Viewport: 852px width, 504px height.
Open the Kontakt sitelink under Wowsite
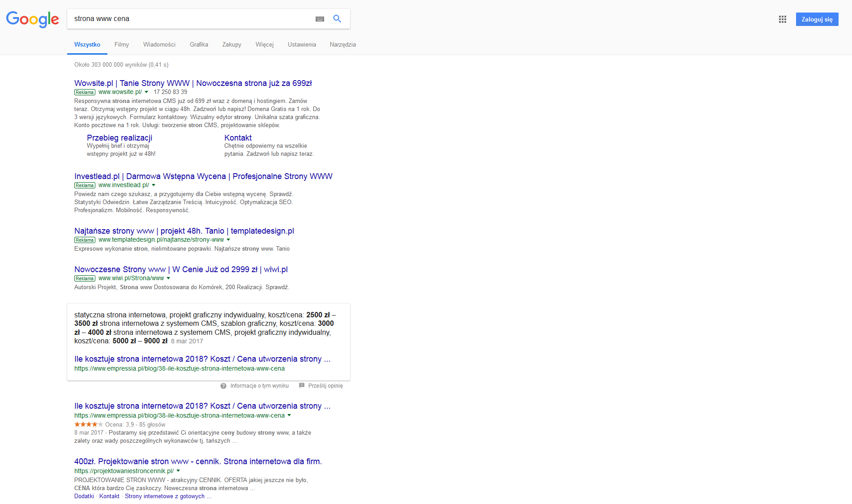coord(238,138)
